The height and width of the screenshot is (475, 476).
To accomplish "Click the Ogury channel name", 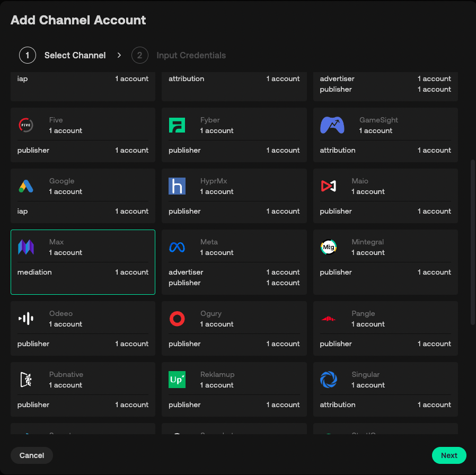I will [211, 313].
